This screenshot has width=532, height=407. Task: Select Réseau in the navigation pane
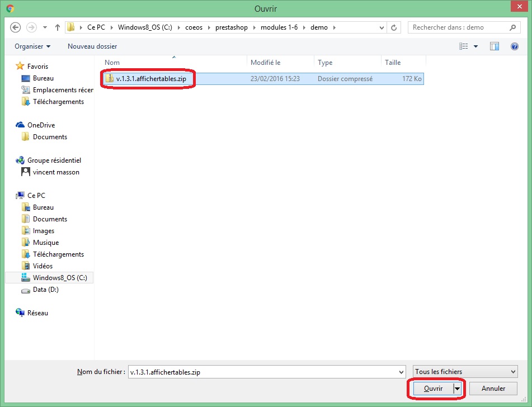[37, 313]
